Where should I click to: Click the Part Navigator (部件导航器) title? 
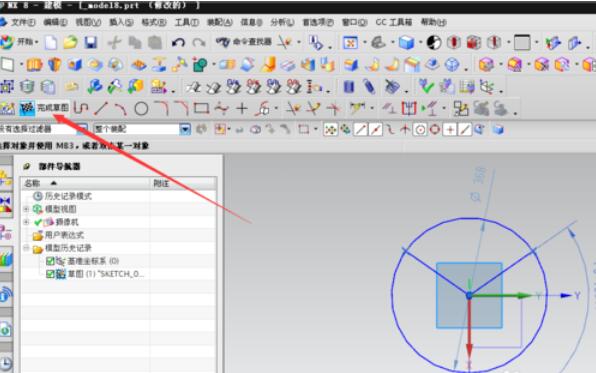point(59,167)
